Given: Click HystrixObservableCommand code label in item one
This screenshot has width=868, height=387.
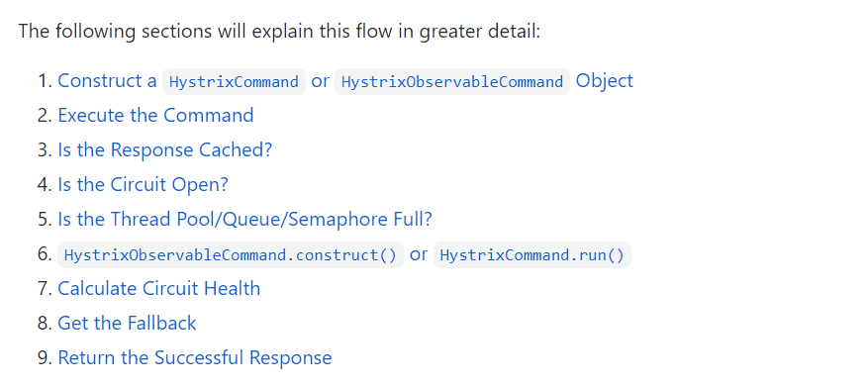Looking at the screenshot, I should pos(452,82).
